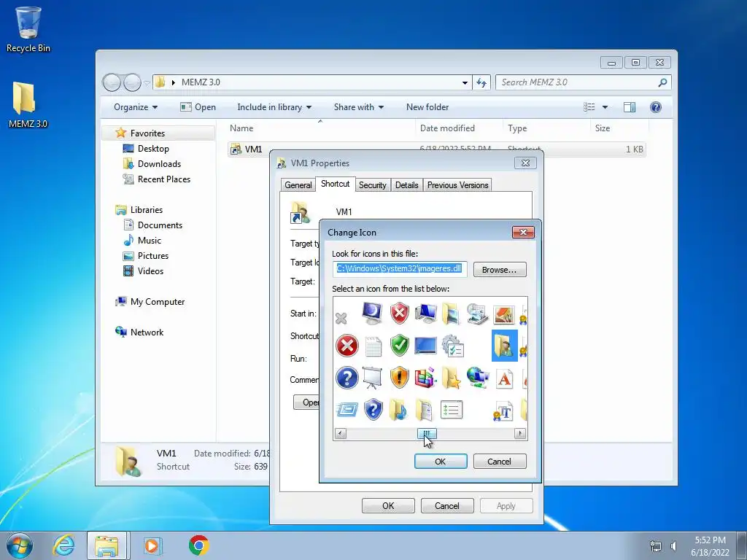Select the music folder icon in list

(398, 410)
